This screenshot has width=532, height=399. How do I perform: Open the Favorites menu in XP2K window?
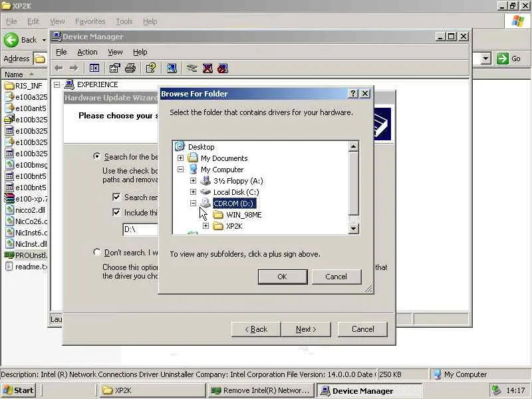point(90,21)
